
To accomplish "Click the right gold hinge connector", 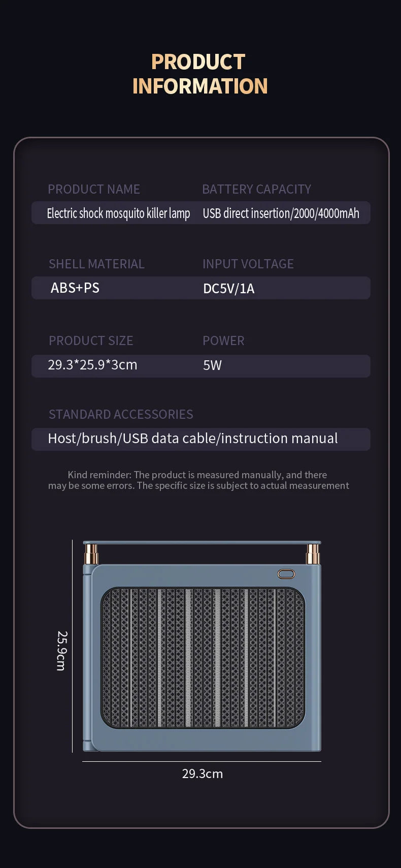I will coord(313,554).
